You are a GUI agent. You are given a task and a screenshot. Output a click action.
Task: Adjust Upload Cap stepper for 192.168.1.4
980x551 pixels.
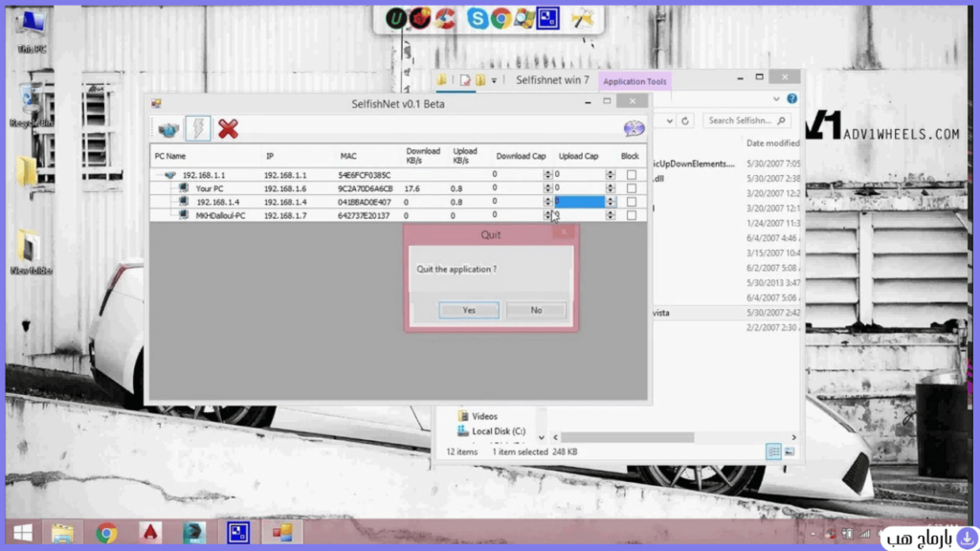click(611, 202)
